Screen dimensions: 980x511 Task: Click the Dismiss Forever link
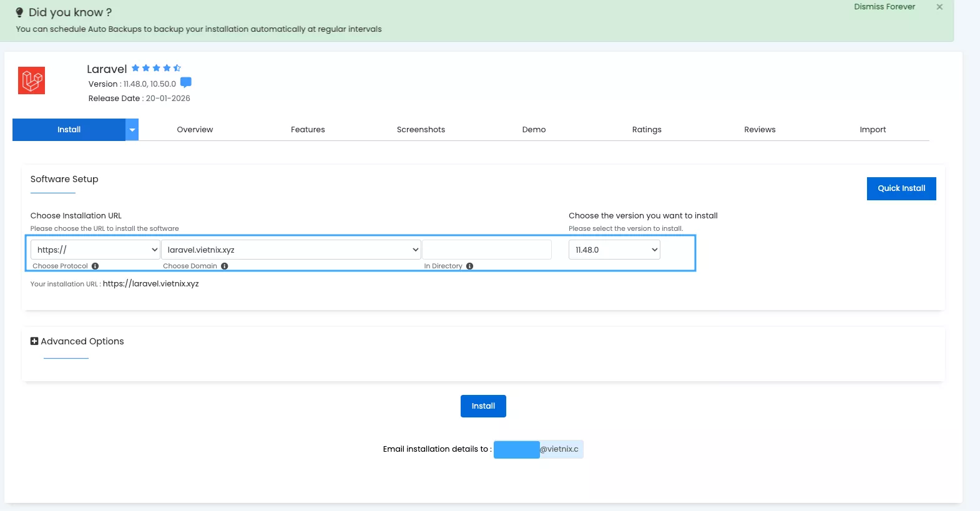884,7
